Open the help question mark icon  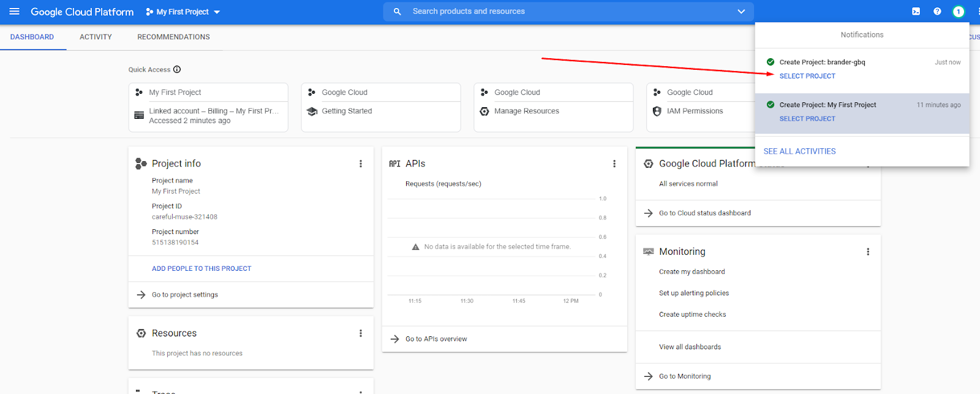pyautogui.click(x=937, y=12)
